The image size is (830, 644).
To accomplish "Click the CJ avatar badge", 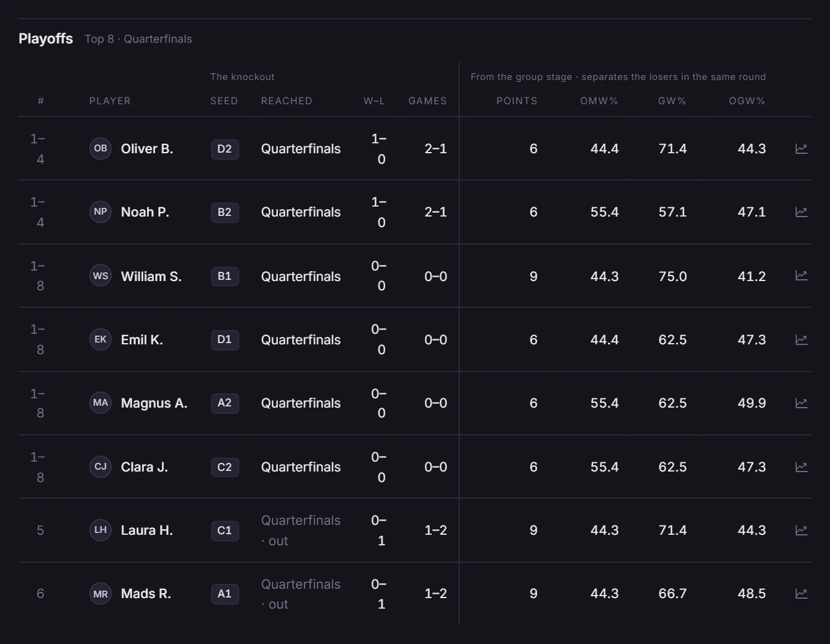I will tap(100, 467).
